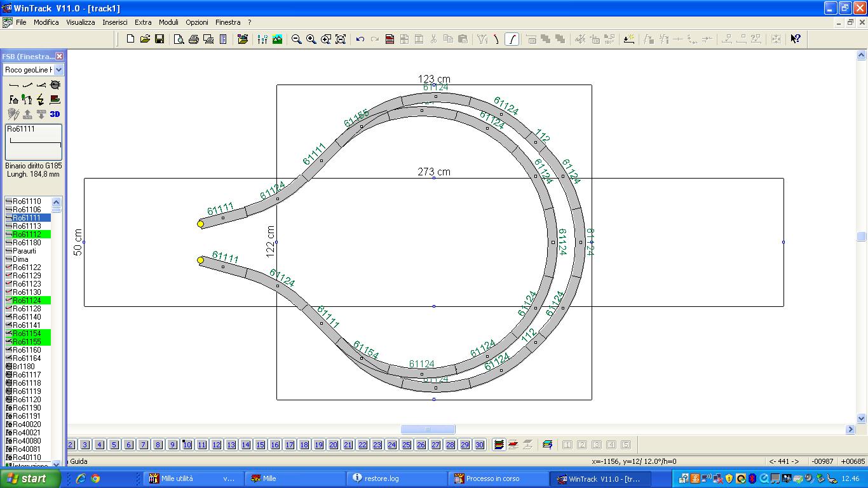
Task: Open an existing file with folder icon
Action: pyautogui.click(x=145, y=39)
